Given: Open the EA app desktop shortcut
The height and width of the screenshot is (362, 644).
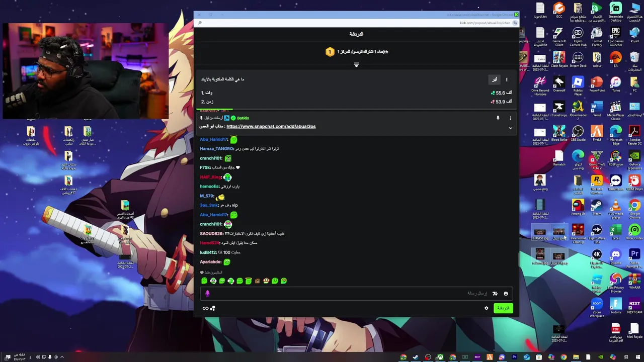Looking at the screenshot, I should [615, 59].
